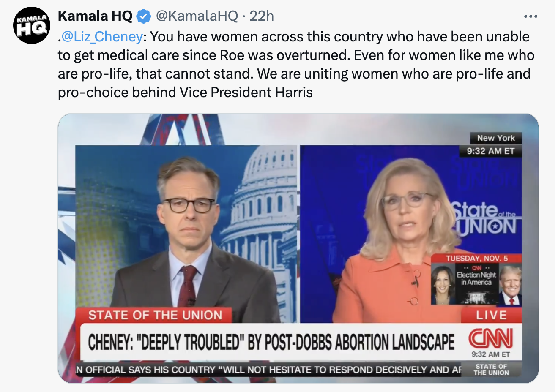Open the 22h timestamp link

[x=262, y=16]
